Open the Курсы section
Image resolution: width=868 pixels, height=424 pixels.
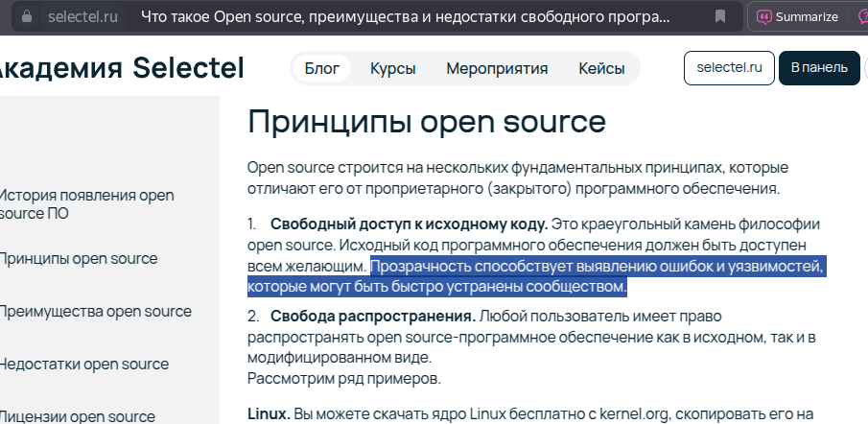(x=392, y=68)
